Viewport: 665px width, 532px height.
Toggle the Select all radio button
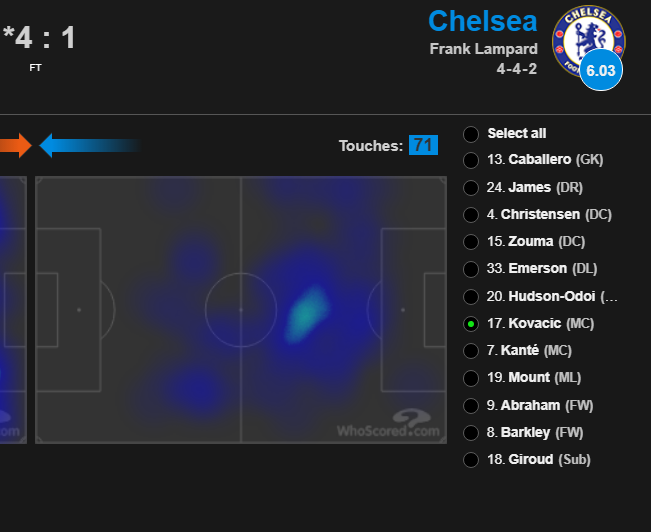click(471, 134)
